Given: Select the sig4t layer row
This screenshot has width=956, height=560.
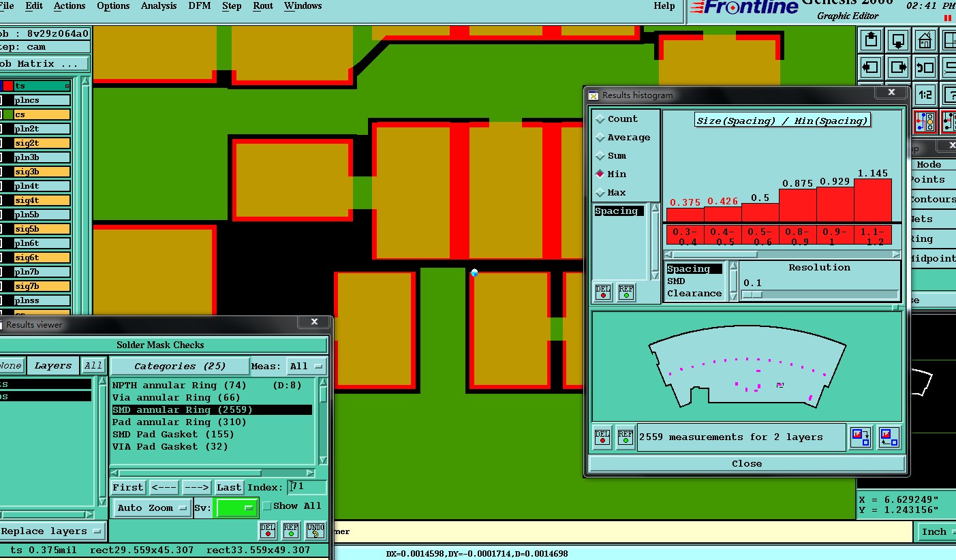Looking at the screenshot, I should [x=42, y=200].
